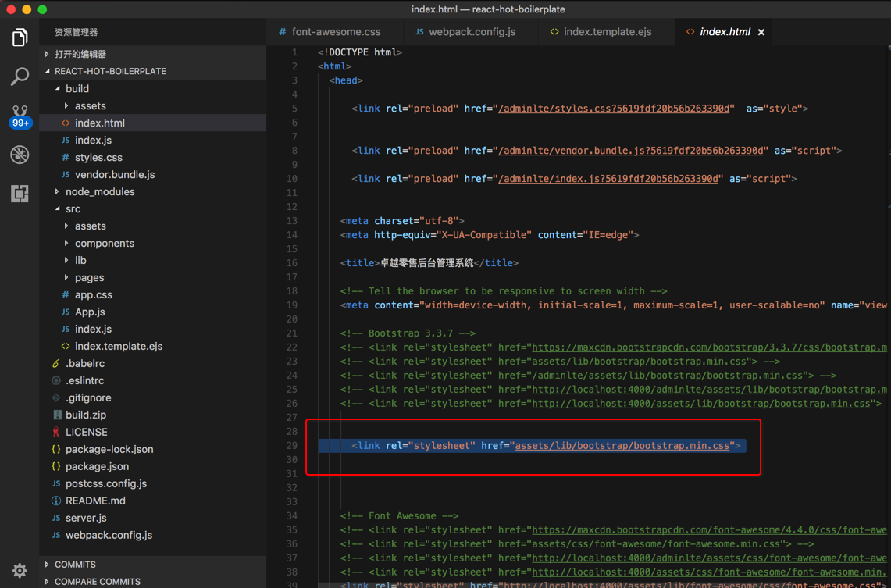The height and width of the screenshot is (588, 891).
Task: Click the highlighted bootstrap.min.css link on line 29
Action: click(x=622, y=446)
